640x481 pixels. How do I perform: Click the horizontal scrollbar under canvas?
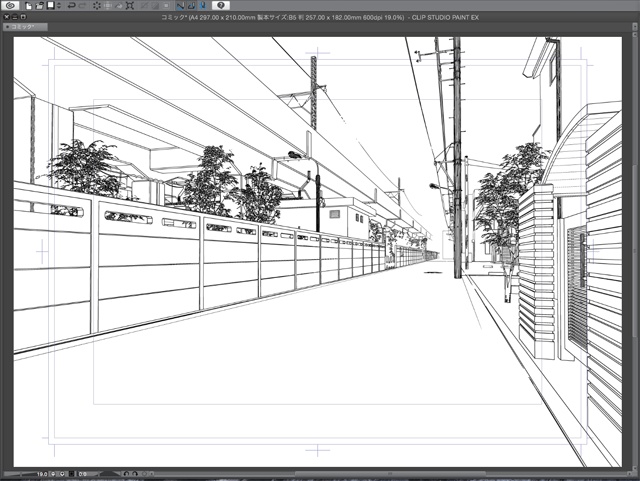pyautogui.click(x=390, y=474)
